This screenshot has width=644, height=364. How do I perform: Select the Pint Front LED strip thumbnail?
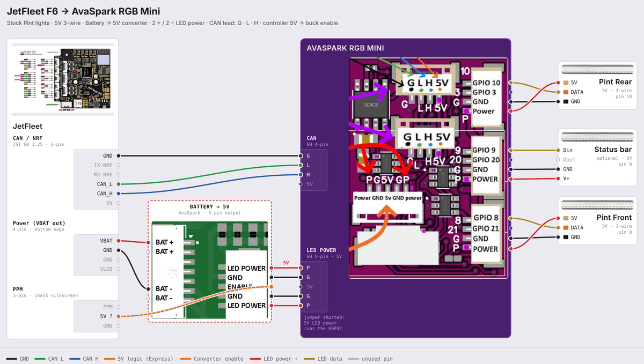pyautogui.click(x=596, y=206)
